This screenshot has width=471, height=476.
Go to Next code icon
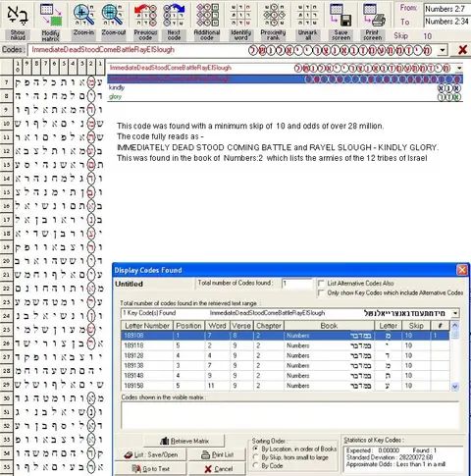pos(174,16)
